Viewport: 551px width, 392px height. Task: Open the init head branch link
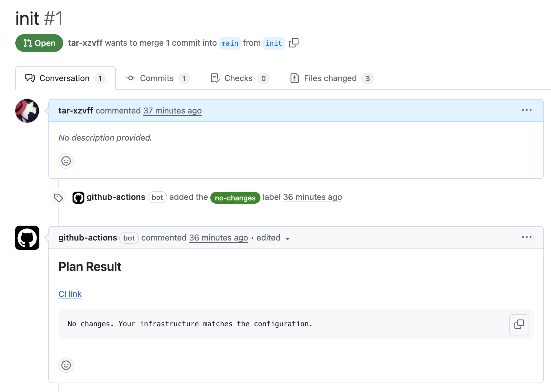click(x=274, y=43)
